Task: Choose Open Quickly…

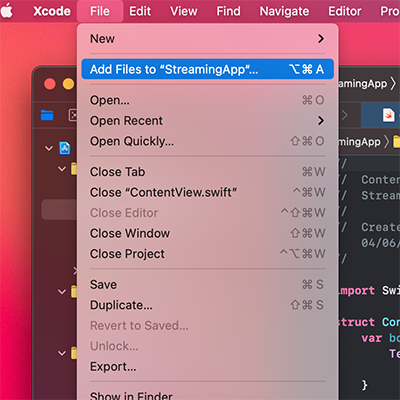Action: 207,141
